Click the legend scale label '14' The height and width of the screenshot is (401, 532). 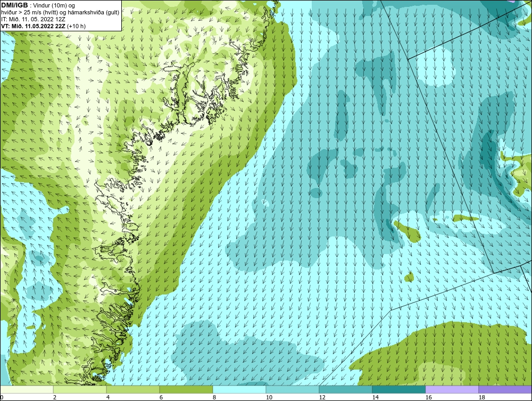pos(375,397)
